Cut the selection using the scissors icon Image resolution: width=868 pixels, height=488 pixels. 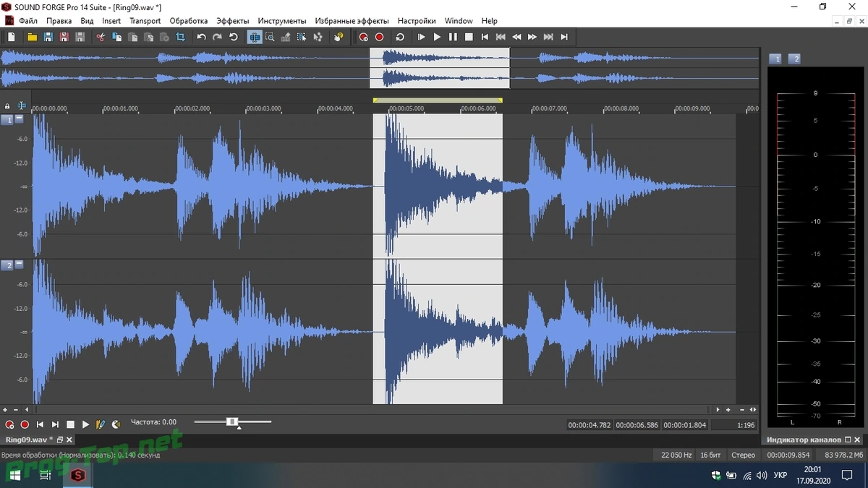(101, 37)
